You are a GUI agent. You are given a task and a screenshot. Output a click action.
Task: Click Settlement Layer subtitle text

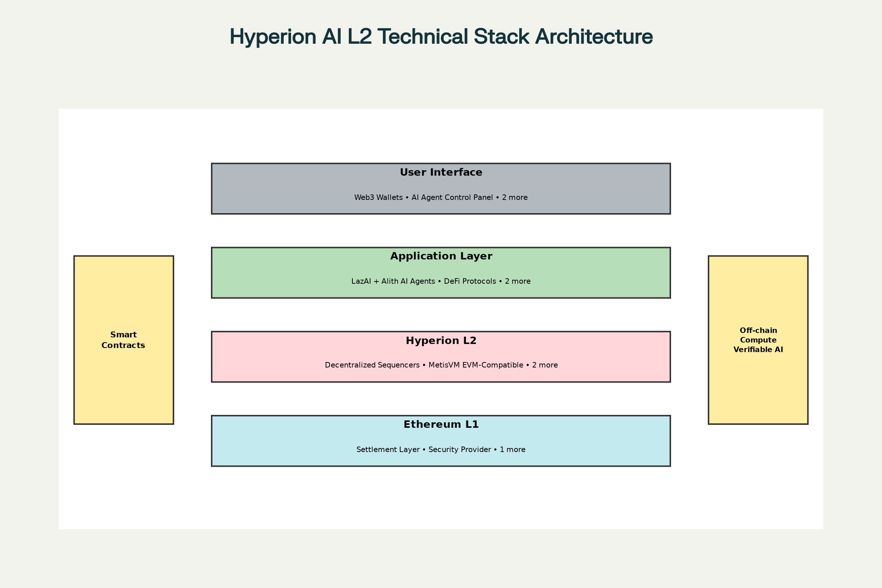click(x=388, y=449)
